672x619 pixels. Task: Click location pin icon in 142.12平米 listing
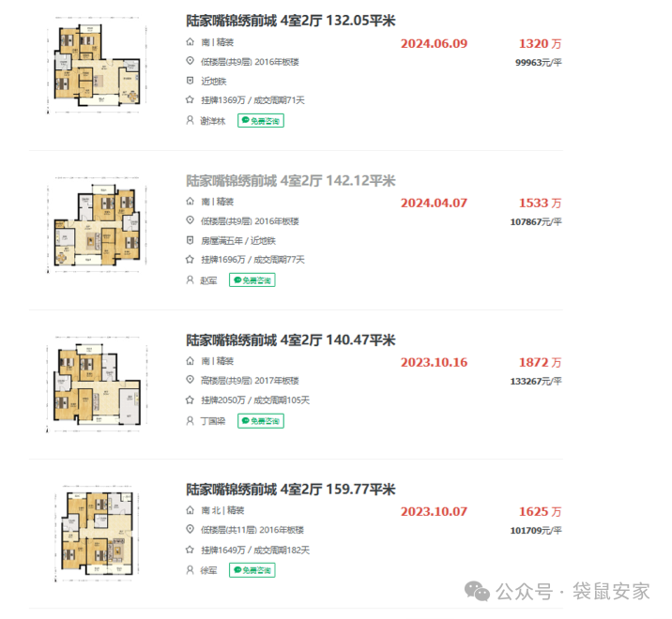tap(191, 220)
